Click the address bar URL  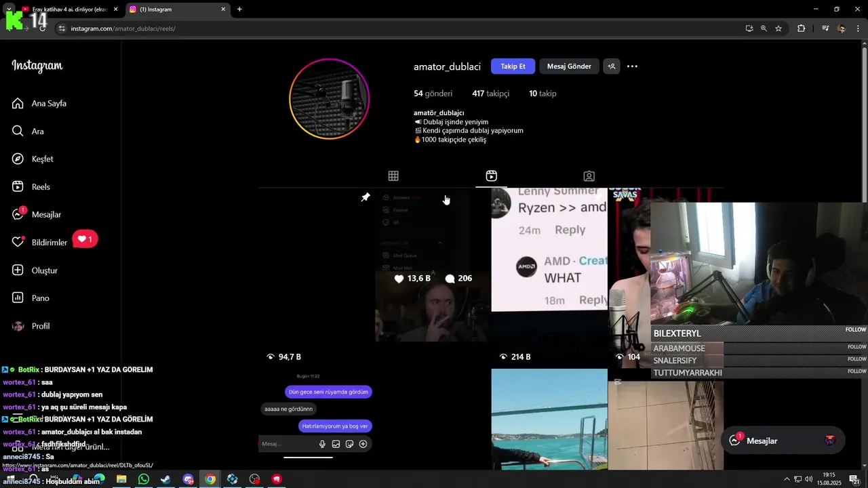[123, 28]
